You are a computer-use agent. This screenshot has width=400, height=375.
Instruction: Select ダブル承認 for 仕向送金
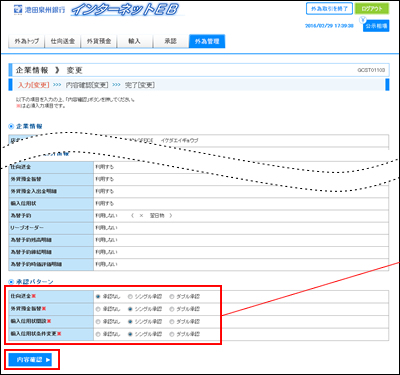[x=172, y=296]
